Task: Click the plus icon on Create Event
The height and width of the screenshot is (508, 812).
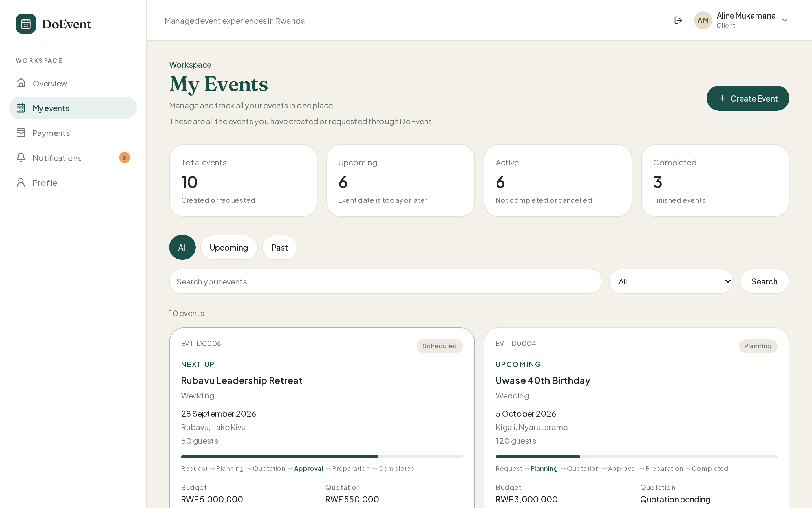Action: pyautogui.click(x=722, y=98)
